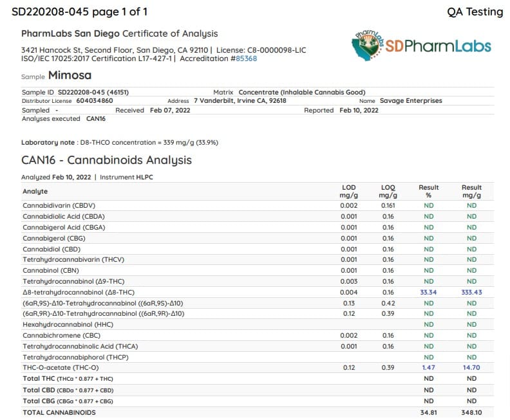The height and width of the screenshot is (420, 510).
Task: Click the SD PharmLabs logo icon
Action: (368, 45)
